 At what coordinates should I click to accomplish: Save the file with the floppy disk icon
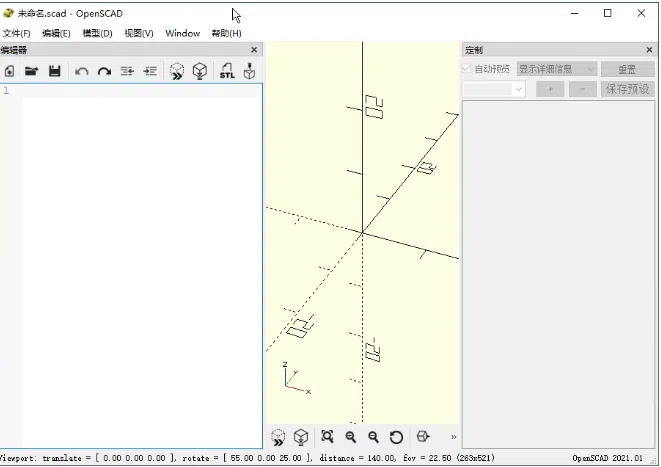pyautogui.click(x=54, y=71)
